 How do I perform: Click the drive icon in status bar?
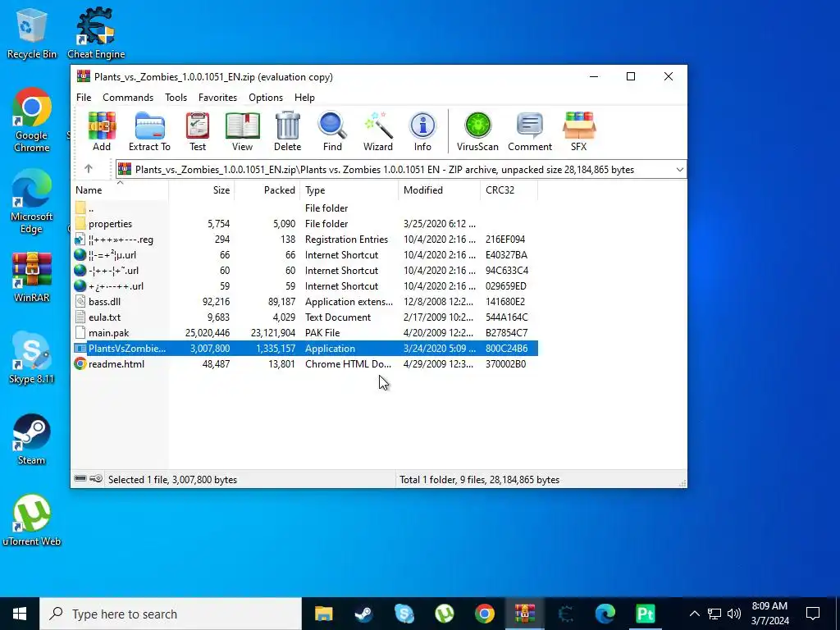point(80,478)
